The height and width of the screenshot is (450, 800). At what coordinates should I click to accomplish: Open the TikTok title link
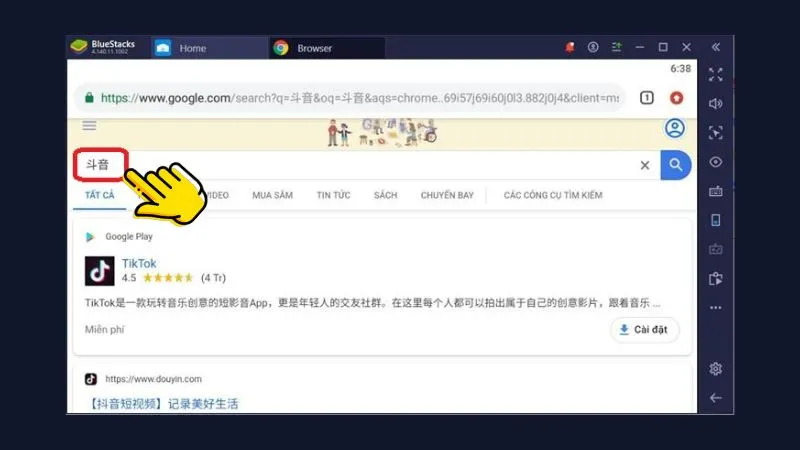139,263
